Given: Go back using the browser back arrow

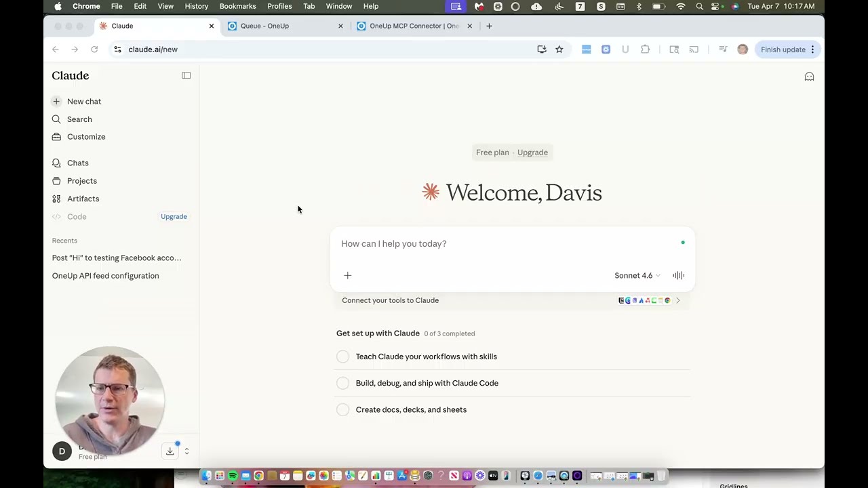Looking at the screenshot, I should pos(56,49).
